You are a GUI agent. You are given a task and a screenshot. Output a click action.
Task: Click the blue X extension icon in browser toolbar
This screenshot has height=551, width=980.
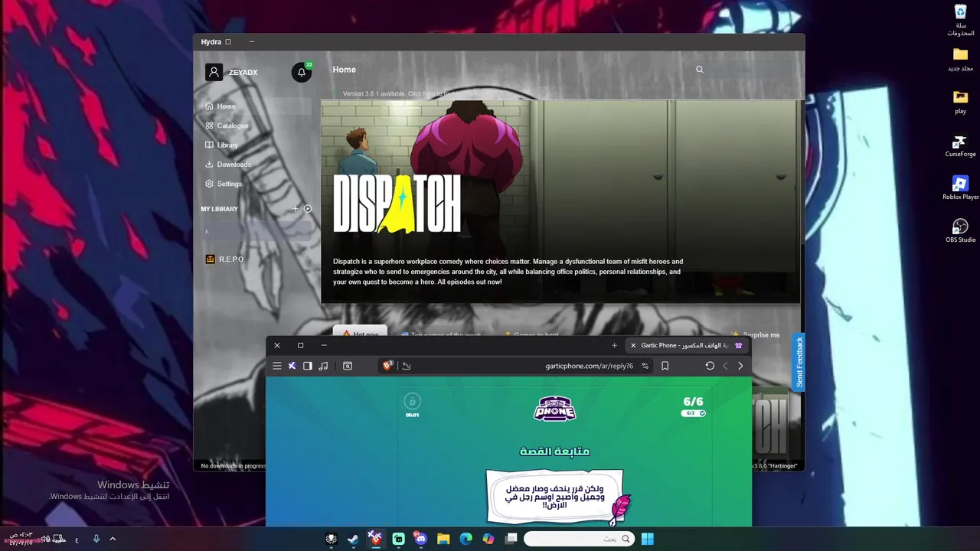click(x=292, y=366)
